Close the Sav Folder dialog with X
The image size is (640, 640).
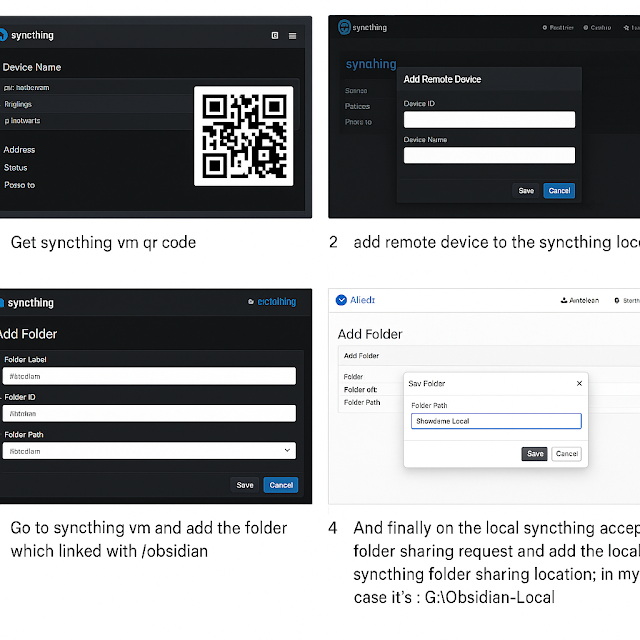(x=579, y=383)
